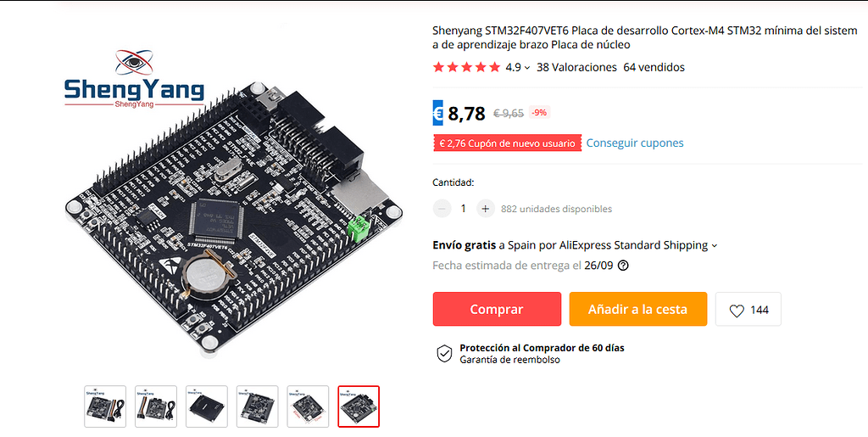The image size is (868, 437).
Task: Click the ShengYang eye logo
Action: pyautogui.click(x=133, y=62)
